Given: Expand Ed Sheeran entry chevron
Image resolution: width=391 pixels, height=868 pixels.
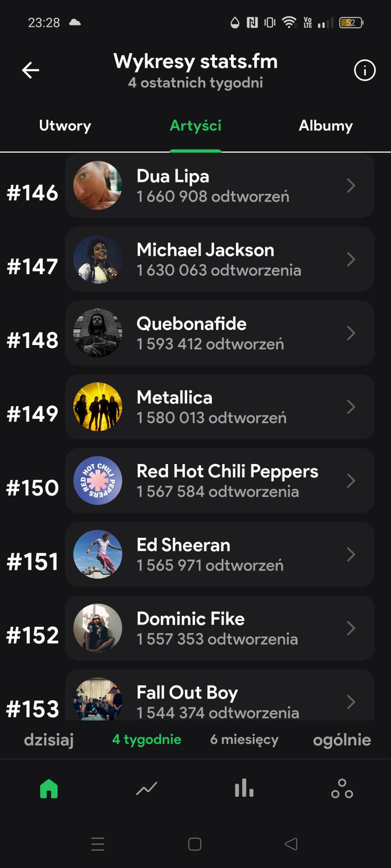Looking at the screenshot, I should 351,554.
